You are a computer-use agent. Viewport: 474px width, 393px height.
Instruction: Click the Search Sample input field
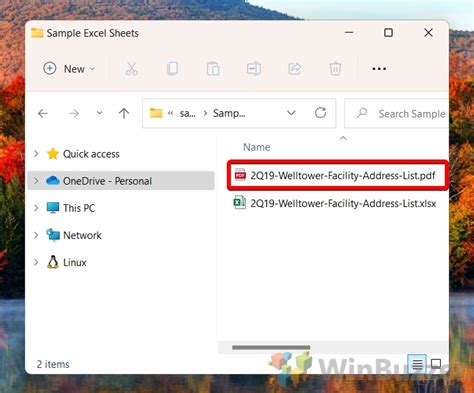[x=397, y=113]
